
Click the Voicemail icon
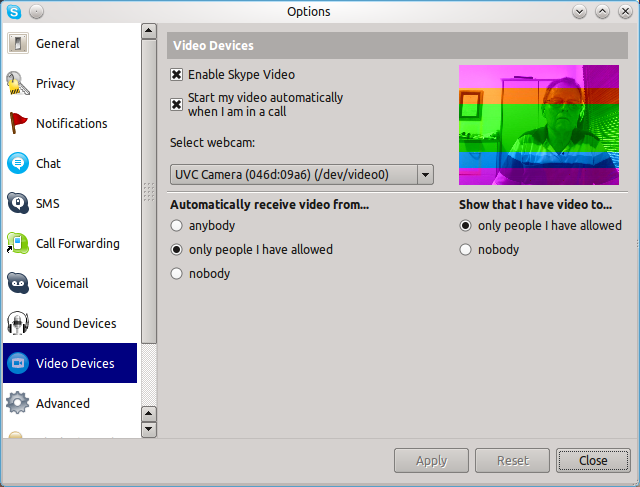17,284
